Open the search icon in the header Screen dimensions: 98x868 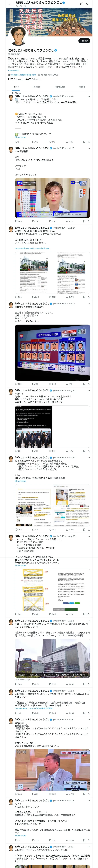tap(87, 4)
